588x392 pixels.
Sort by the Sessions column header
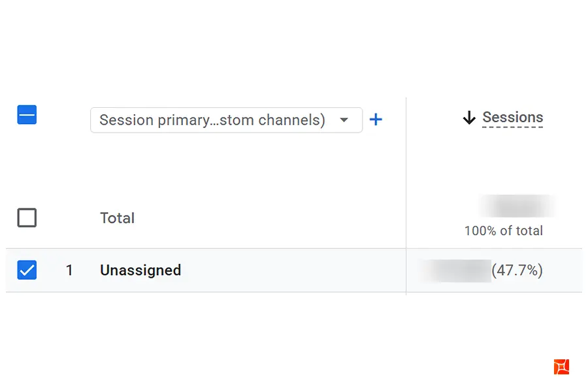coord(513,118)
